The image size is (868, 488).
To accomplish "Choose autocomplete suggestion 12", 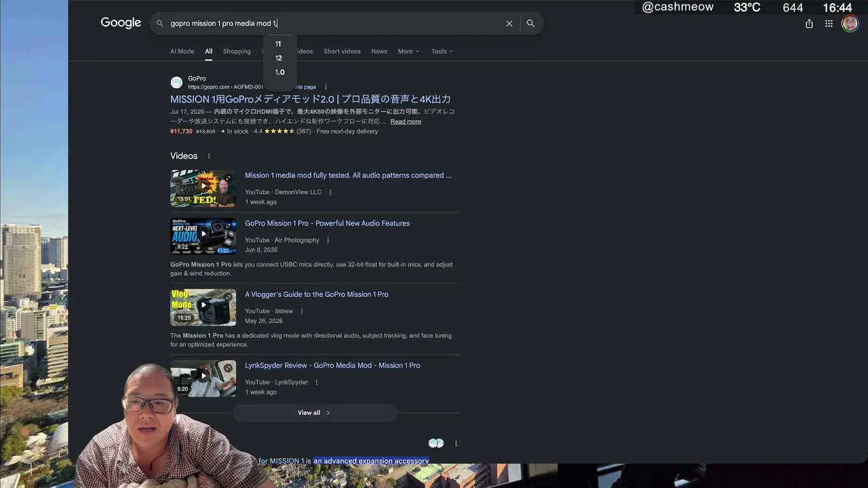I will [278, 58].
